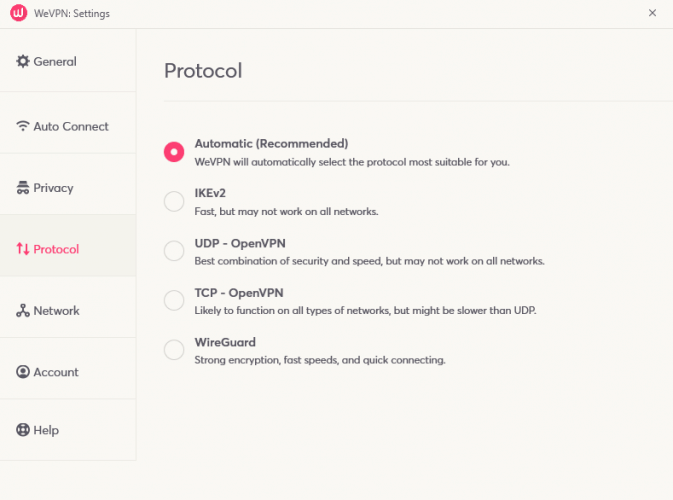673x500 pixels.
Task: Select the IKEv2 protocol radio button
Action: click(x=174, y=201)
